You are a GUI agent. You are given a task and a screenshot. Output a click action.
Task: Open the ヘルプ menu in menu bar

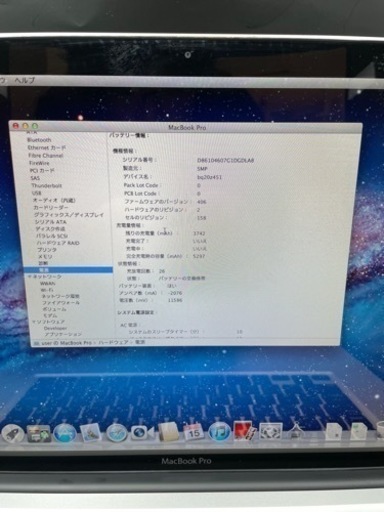tap(24, 80)
